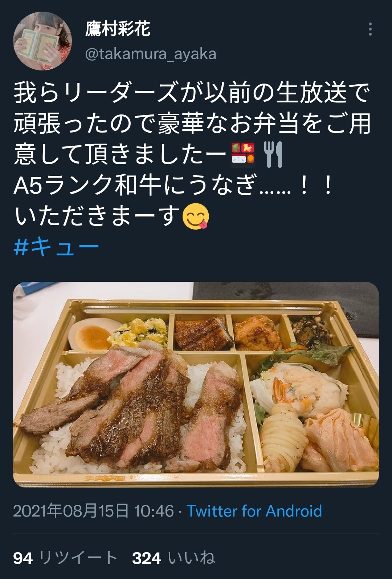Screen dimensions: 392x579
Task: Click the tweet time 10:46
Action: tap(154, 511)
